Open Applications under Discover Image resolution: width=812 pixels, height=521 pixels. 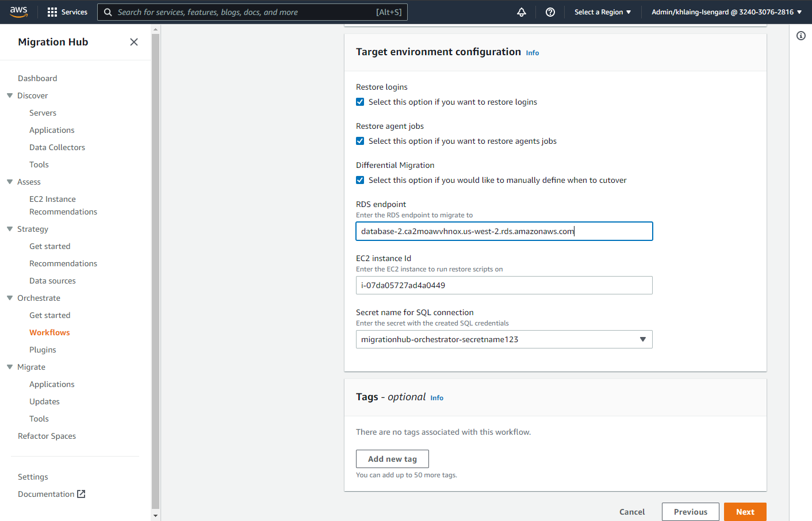pyautogui.click(x=52, y=130)
